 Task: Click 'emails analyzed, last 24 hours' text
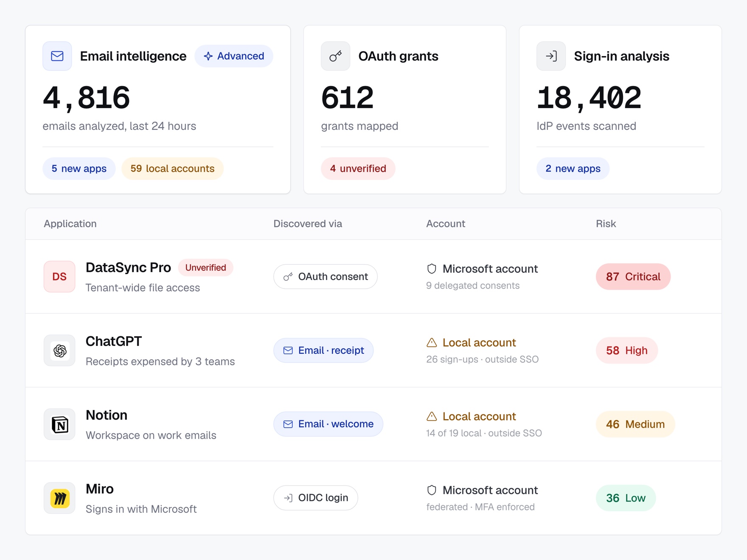[x=119, y=126]
